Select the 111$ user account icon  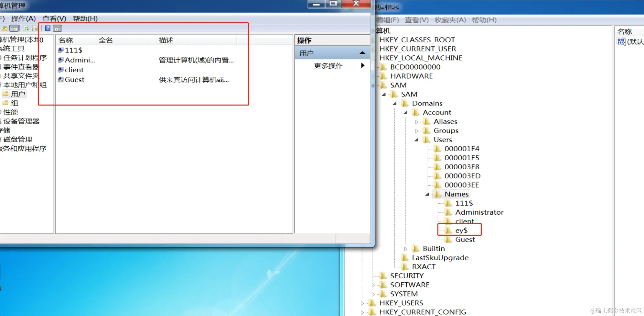[x=61, y=50]
